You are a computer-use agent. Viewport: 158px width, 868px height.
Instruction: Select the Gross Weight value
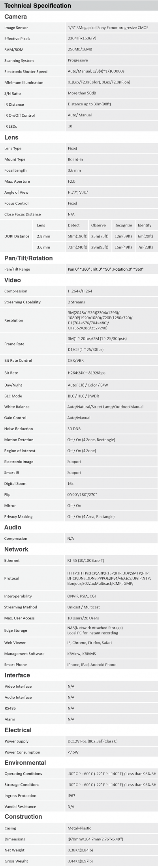coord(81,861)
